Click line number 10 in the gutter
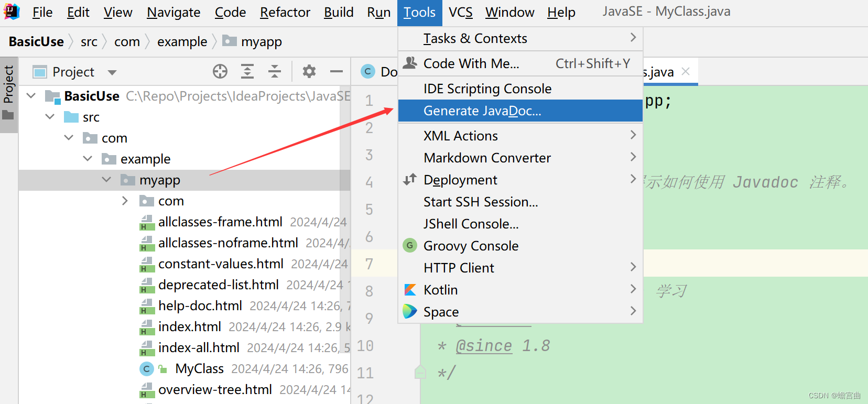 [x=365, y=346]
